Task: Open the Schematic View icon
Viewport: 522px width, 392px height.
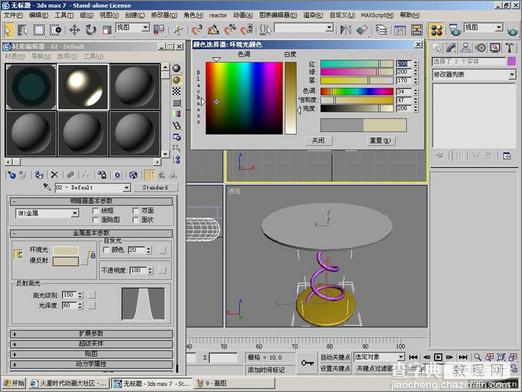Action: coord(416,30)
